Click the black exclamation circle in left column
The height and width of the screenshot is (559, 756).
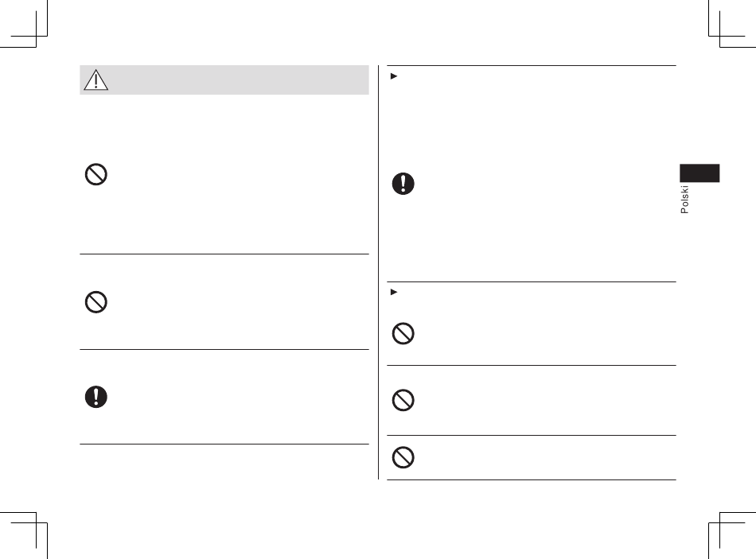pos(96,397)
